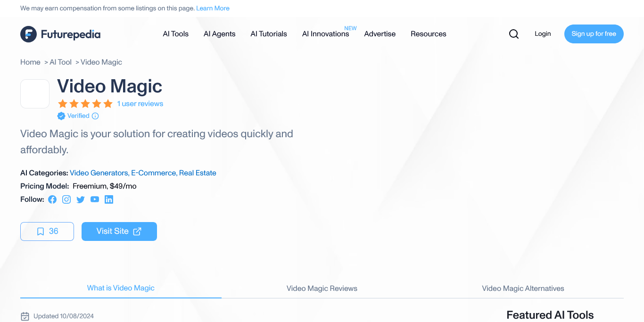Open the Learn More compensation link

pos(213,8)
